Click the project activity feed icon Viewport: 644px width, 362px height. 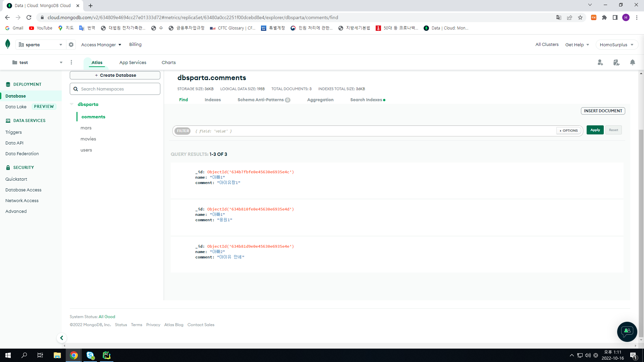[616, 62]
